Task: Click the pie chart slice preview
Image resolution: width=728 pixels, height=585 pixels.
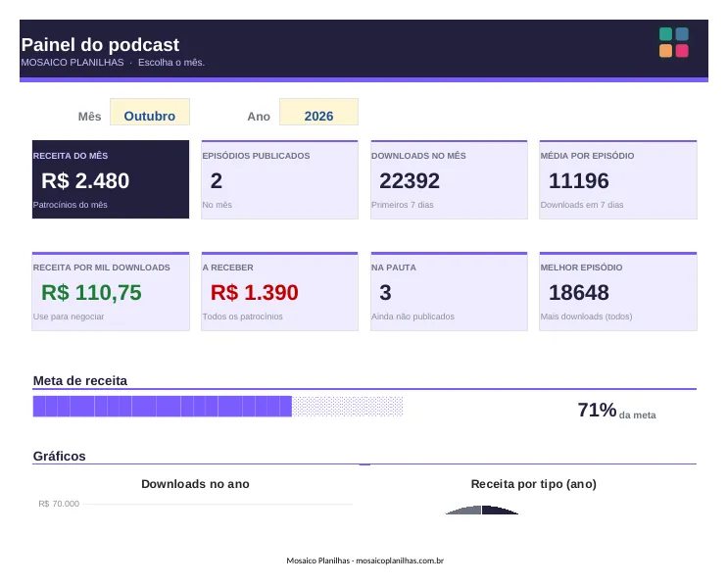Action: click(x=481, y=511)
